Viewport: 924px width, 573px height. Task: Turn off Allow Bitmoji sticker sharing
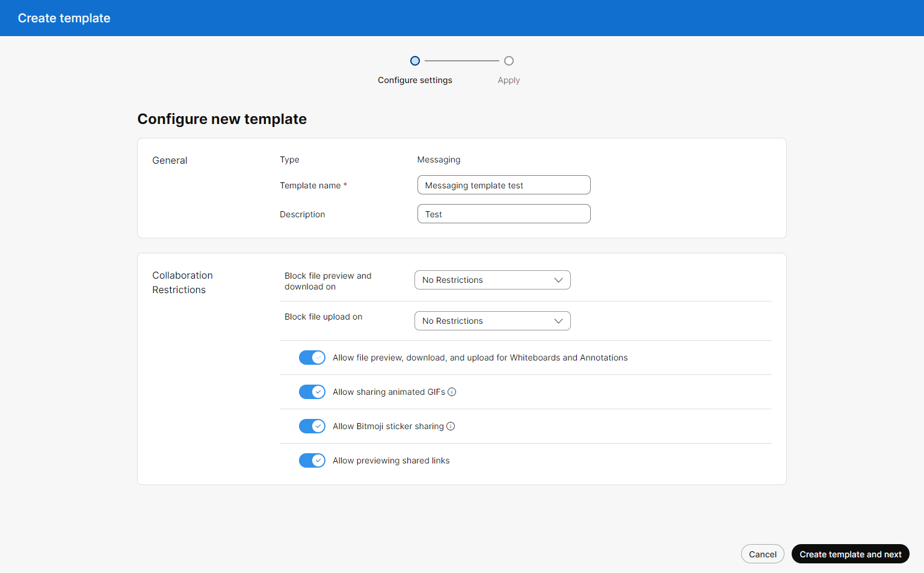[312, 426]
